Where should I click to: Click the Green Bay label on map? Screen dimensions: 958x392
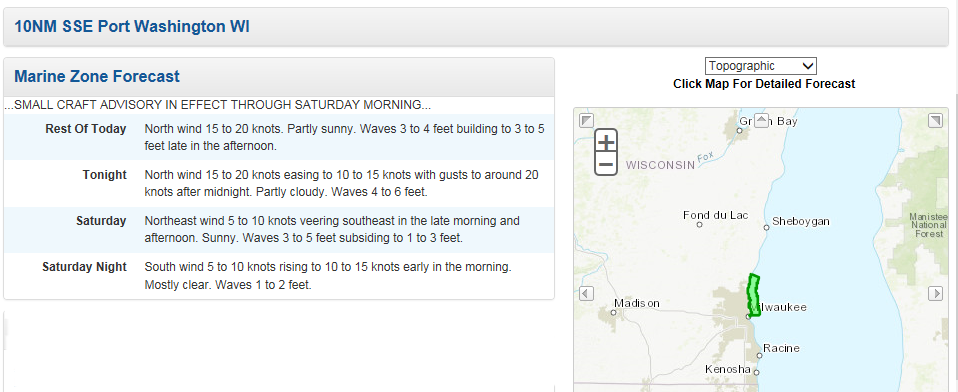click(768, 122)
